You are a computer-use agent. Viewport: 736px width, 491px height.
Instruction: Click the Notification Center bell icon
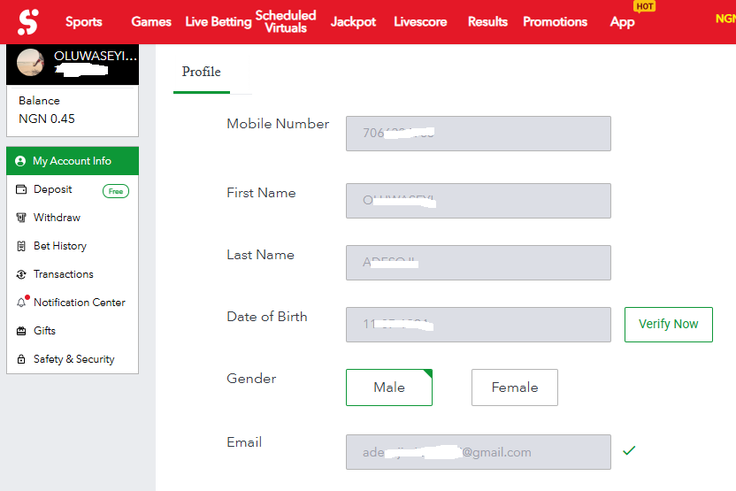point(21,302)
